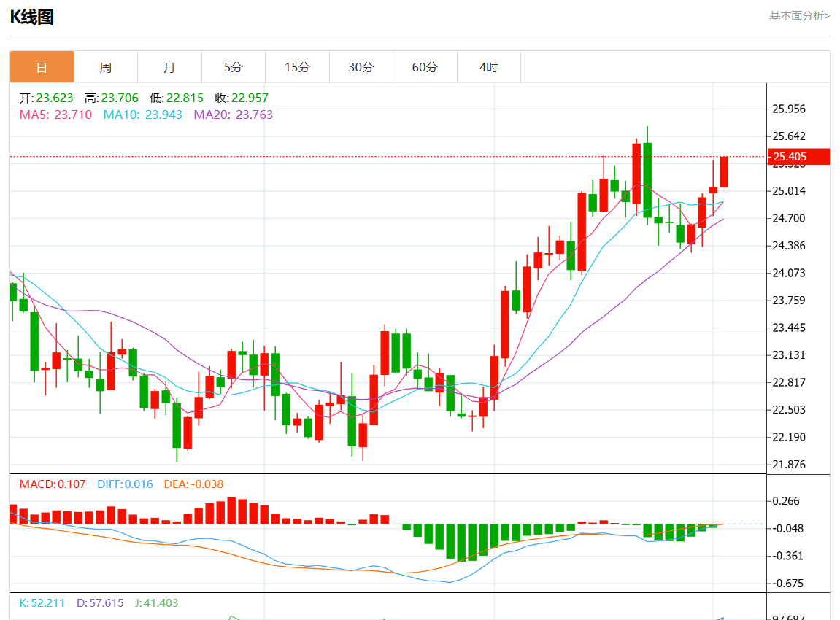Click the 0.266 MACD axis label
The image size is (840, 620).
click(785, 501)
